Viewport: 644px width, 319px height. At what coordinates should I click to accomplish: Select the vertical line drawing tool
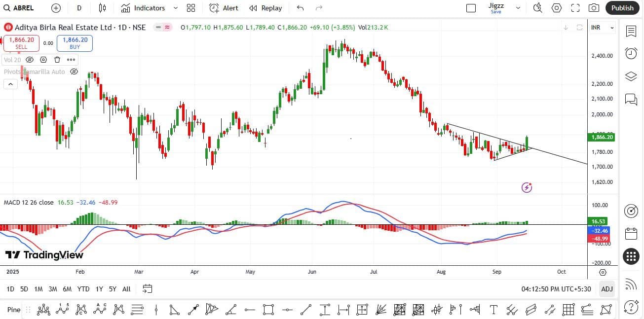pyautogui.click(x=156, y=310)
